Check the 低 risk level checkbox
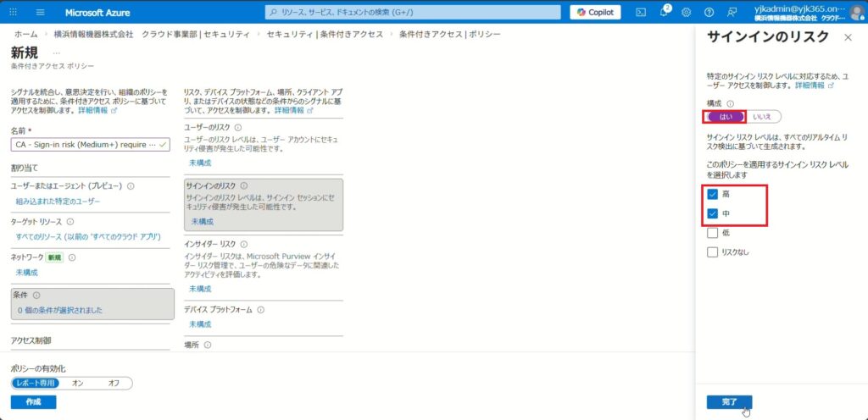This screenshot has height=420, width=868. point(713,233)
